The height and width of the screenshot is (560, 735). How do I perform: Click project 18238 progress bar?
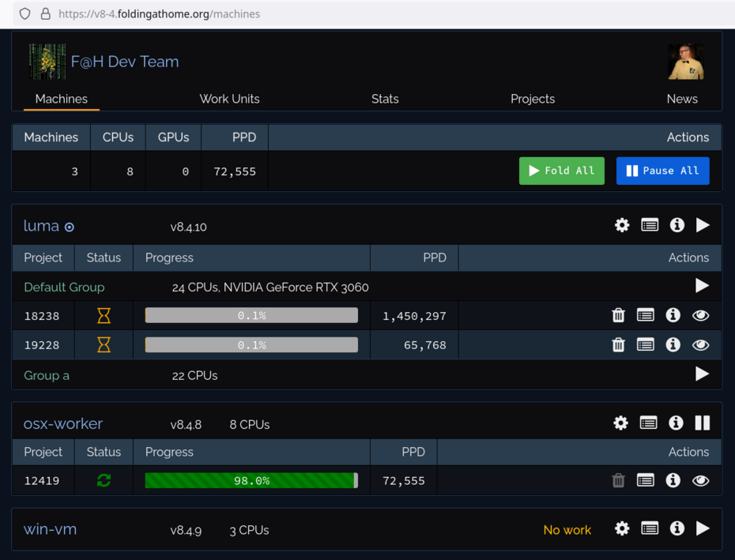point(251,315)
